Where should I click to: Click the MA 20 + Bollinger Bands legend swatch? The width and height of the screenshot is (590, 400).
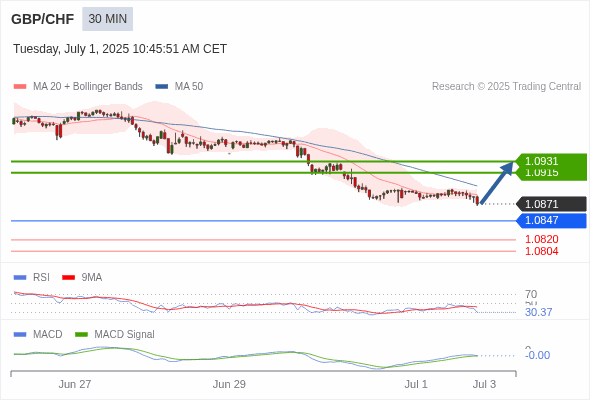20,87
